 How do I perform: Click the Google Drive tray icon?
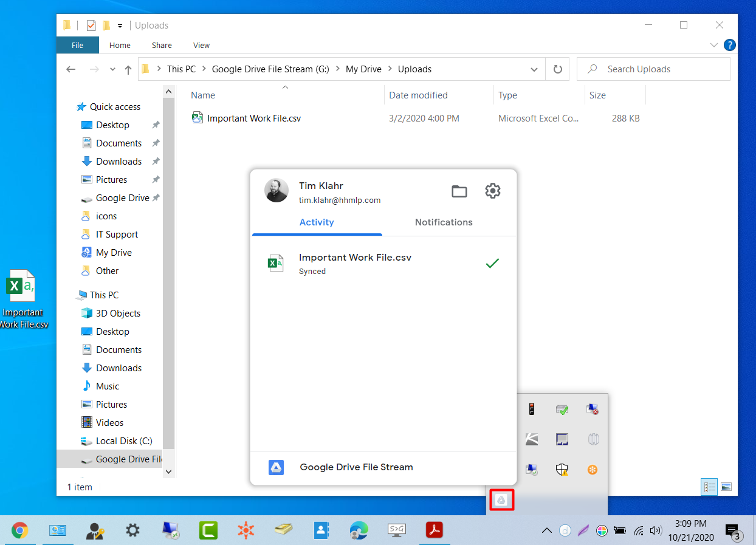(501, 500)
